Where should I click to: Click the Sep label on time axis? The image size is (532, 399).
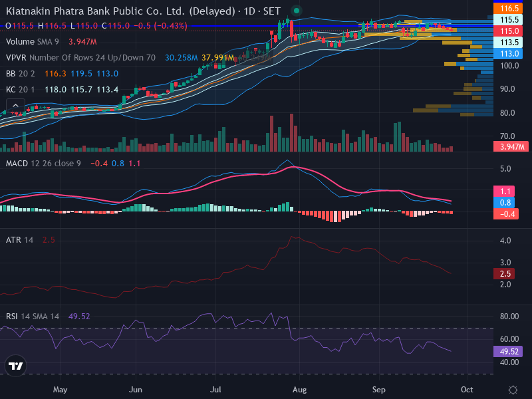click(378, 390)
